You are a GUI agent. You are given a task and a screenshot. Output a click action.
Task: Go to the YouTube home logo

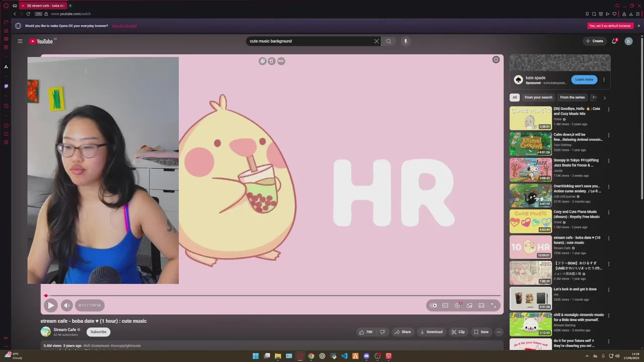(41, 41)
